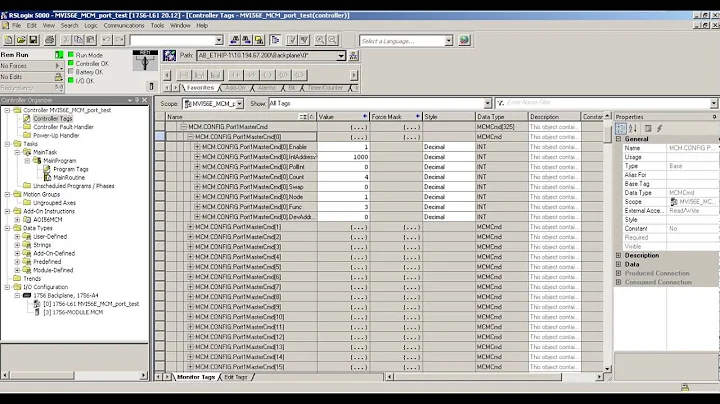Click the Enter Name Filter input field
Image resolution: width=720 pixels, height=404 pixels.
click(607, 103)
